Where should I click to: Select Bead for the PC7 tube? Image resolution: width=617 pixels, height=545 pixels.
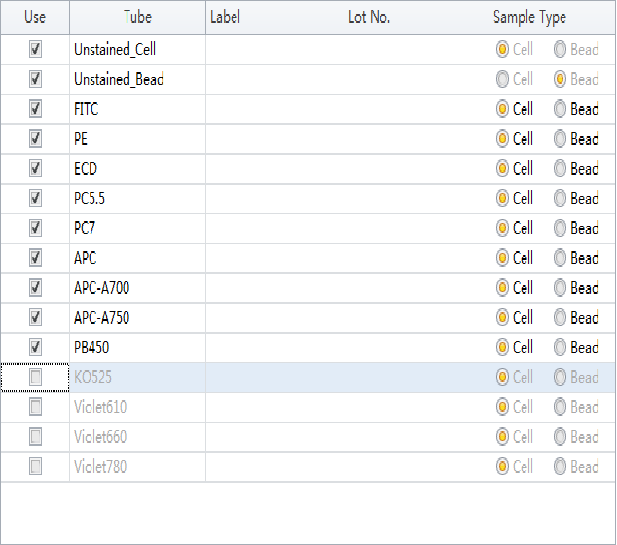coord(560,228)
